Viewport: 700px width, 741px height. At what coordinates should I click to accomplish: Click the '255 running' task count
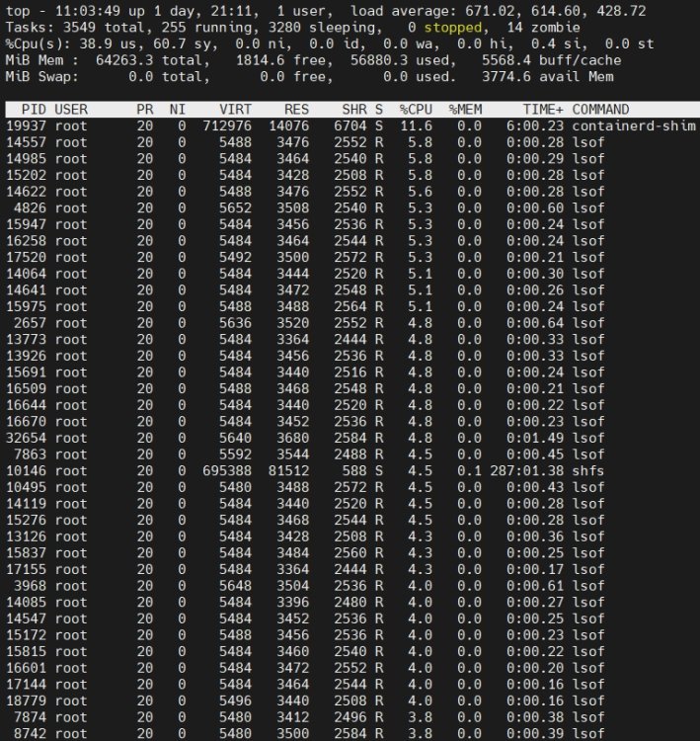206,28
